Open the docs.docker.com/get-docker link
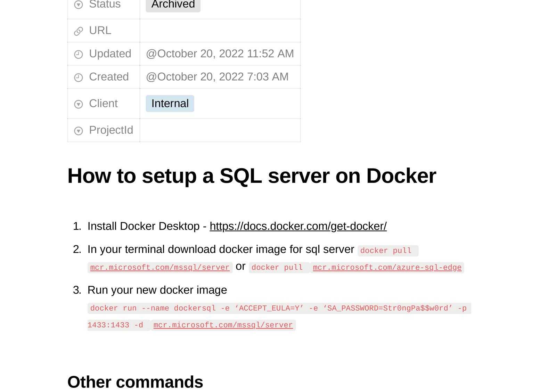Image resolution: width=556 pixels, height=392 pixels. 298,226
